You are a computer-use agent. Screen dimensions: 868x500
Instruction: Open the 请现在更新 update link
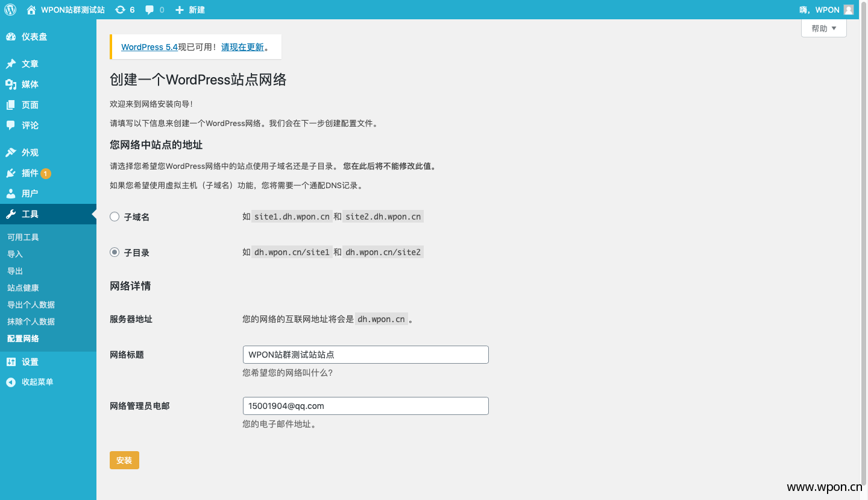pyautogui.click(x=243, y=46)
